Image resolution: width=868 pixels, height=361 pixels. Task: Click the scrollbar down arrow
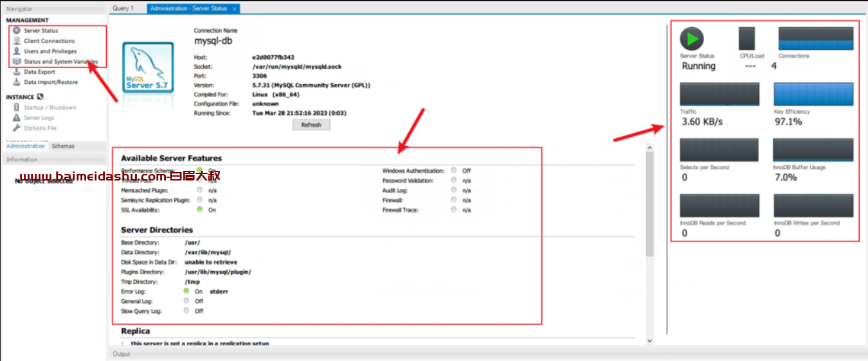pyautogui.click(x=649, y=340)
